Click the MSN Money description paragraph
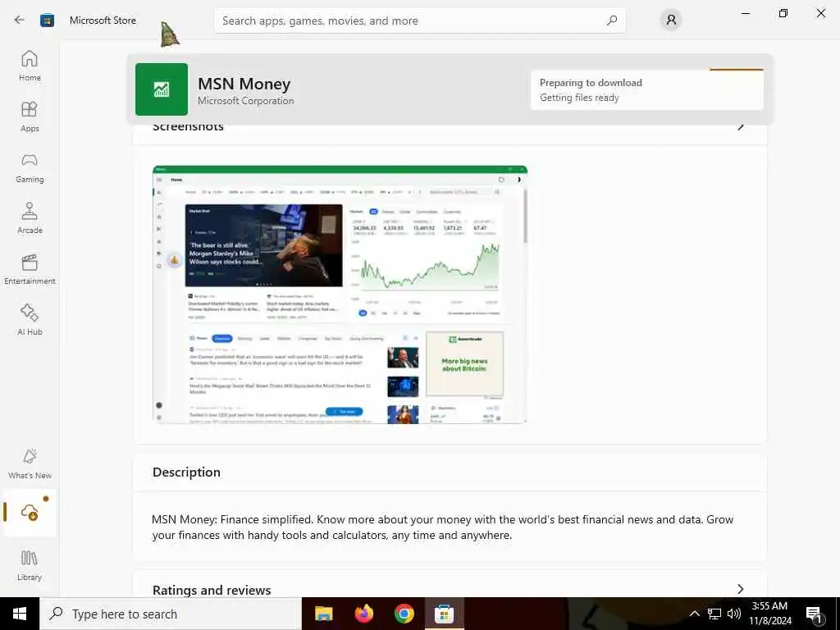The height and width of the screenshot is (630, 840). coord(442,527)
